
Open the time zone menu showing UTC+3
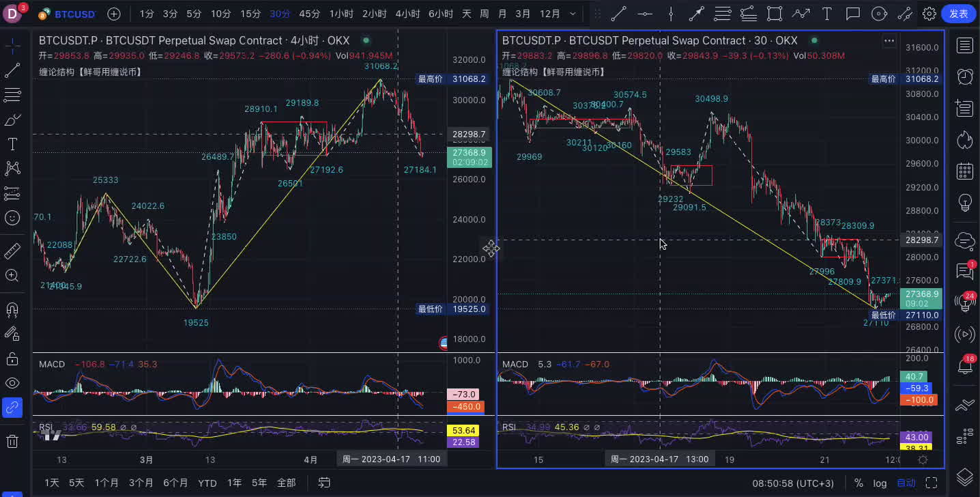[x=793, y=483]
